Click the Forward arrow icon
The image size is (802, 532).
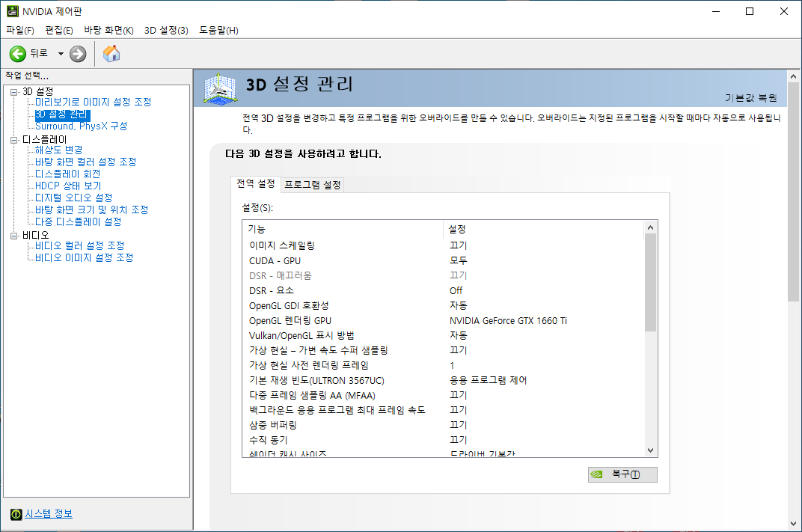coord(78,54)
